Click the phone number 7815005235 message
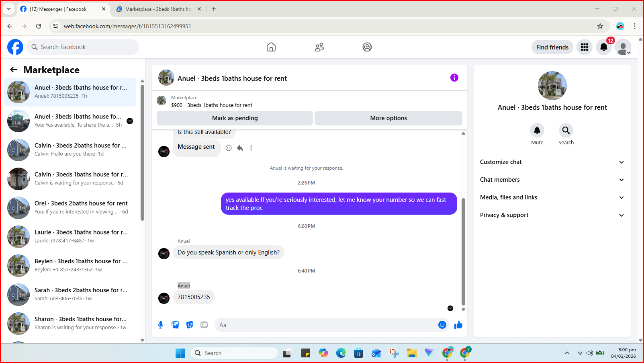This screenshot has height=363, width=644. pos(194,297)
